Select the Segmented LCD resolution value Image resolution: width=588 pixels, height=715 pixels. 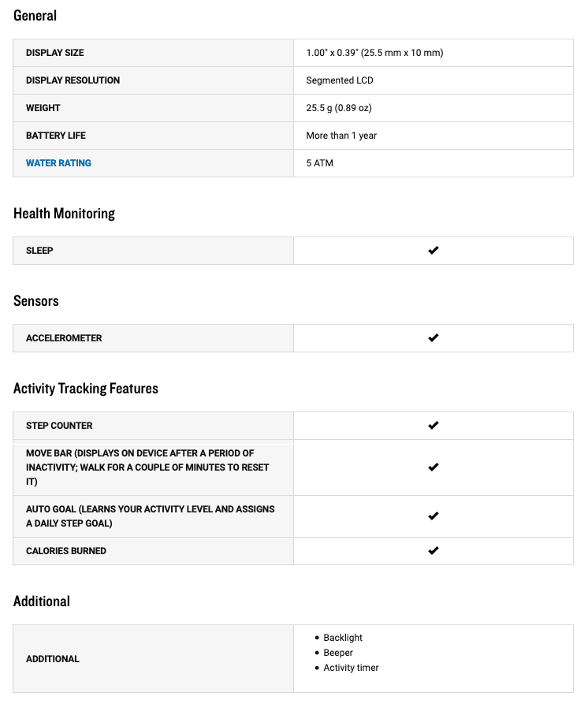coord(340,80)
